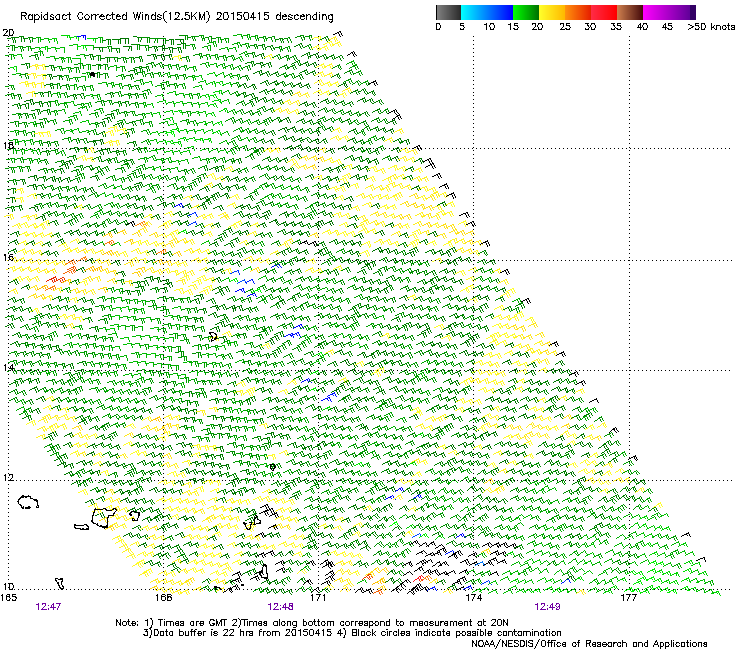Click the '25' legend scale label
Viewport: 740px width, 650px height.
click(565, 27)
